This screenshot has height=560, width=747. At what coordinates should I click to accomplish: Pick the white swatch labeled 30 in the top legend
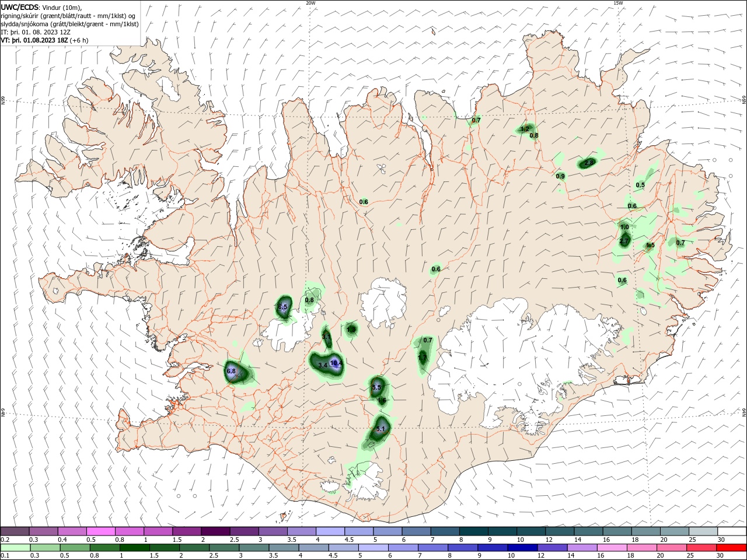(732, 531)
